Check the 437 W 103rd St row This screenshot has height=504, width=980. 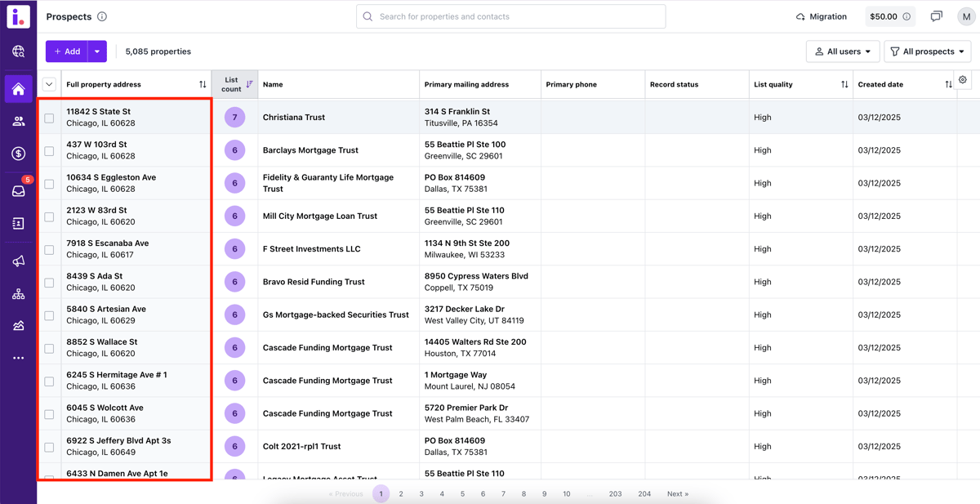tap(49, 151)
